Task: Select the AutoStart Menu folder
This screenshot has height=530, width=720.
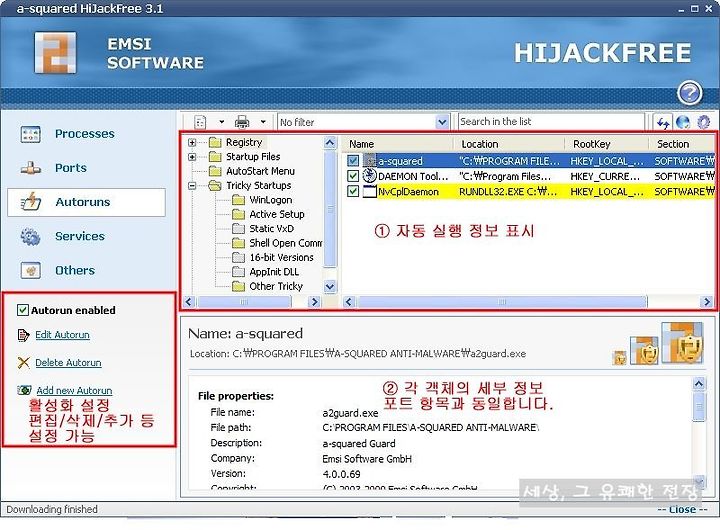Action: [260, 171]
